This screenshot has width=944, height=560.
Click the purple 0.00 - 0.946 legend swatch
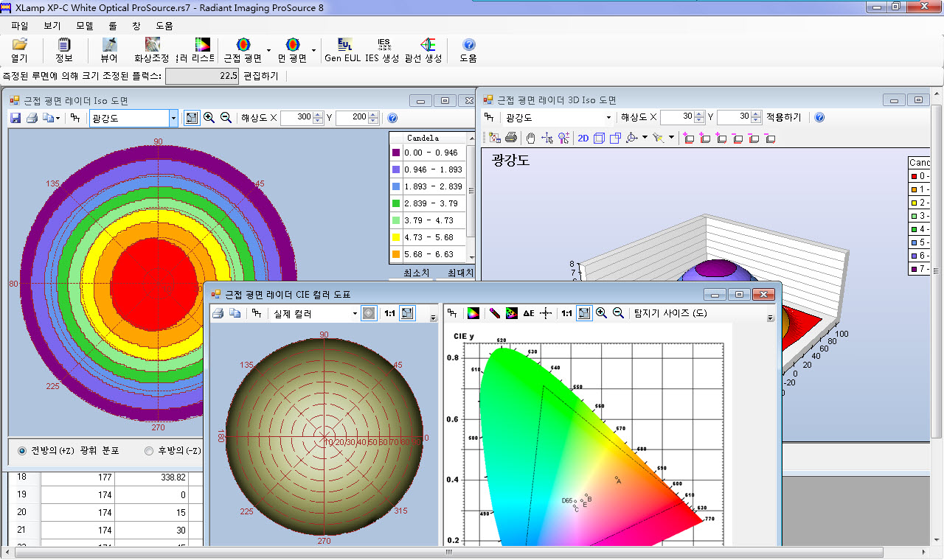tap(396, 153)
